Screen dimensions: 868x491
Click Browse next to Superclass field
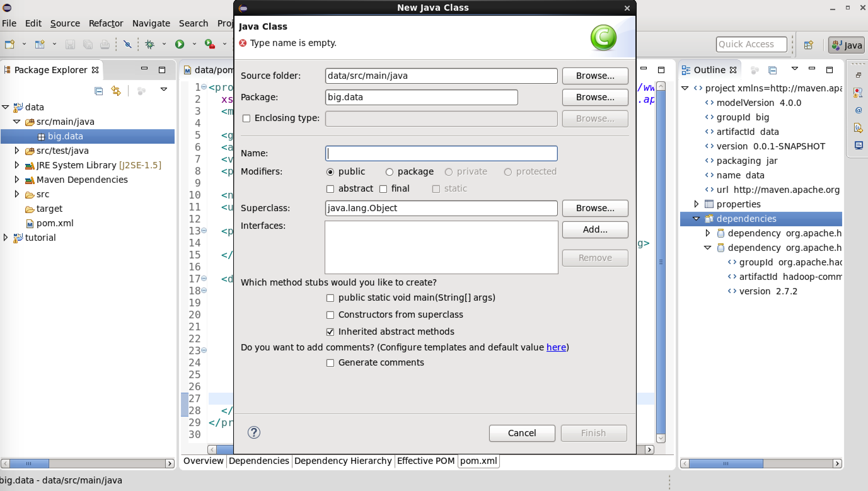pos(595,208)
